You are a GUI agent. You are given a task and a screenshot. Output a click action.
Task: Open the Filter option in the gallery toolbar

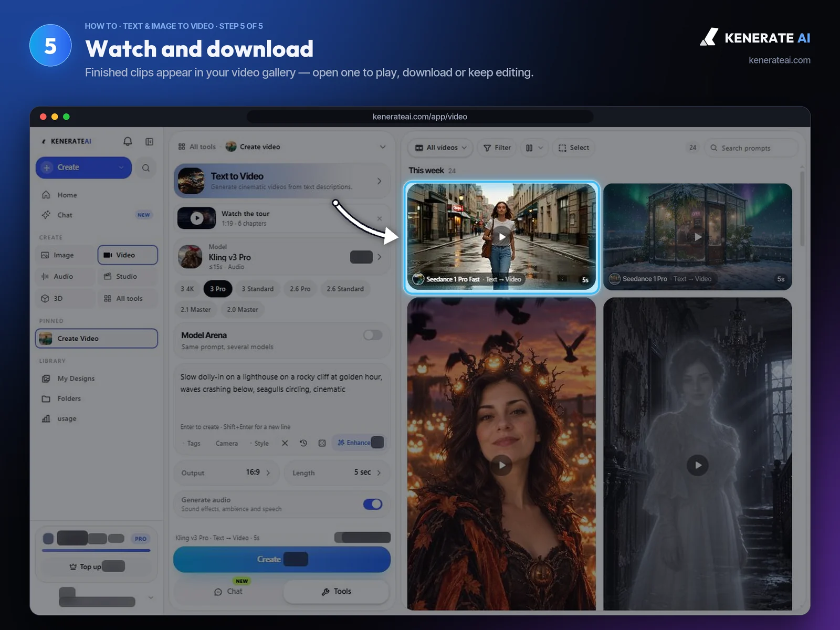497,148
